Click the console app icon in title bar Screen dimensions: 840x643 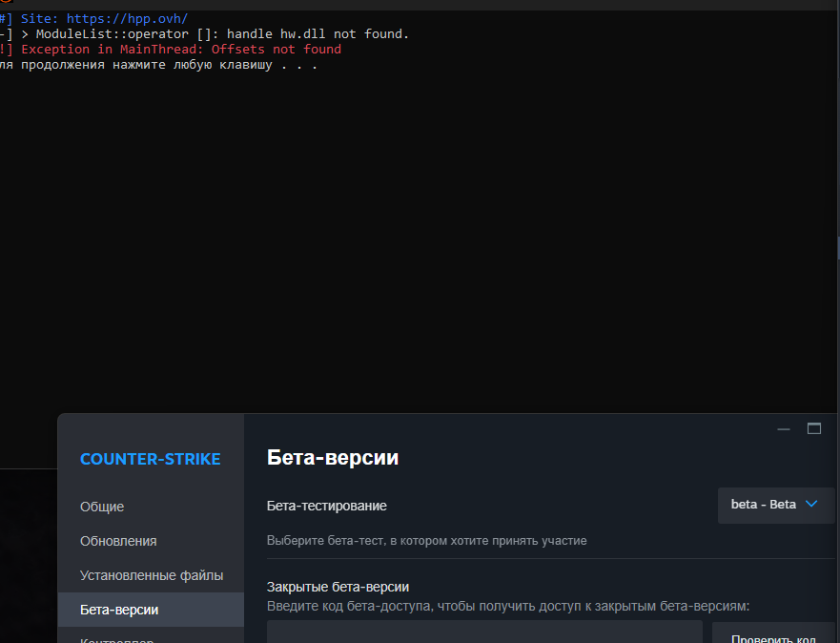[x=4, y=3]
